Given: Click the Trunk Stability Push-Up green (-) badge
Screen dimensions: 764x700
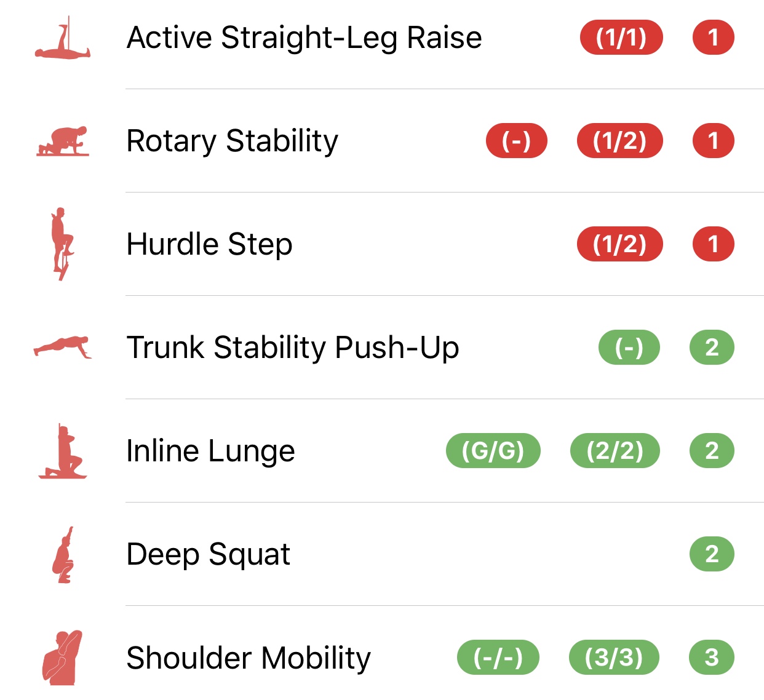Looking at the screenshot, I should [629, 348].
